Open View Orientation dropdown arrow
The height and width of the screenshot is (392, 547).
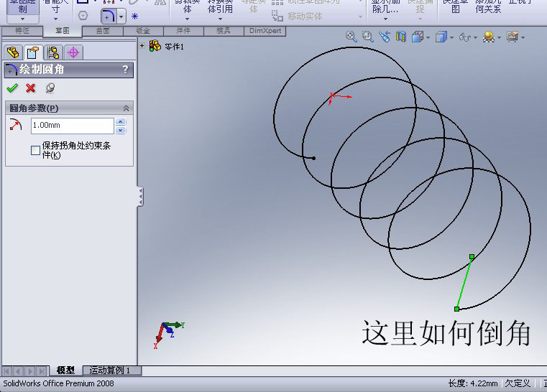point(428,37)
